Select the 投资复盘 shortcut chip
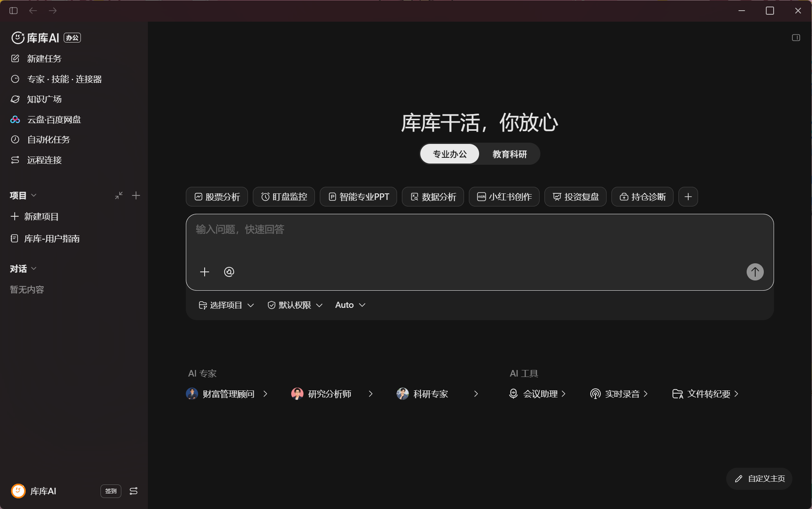 click(576, 197)
